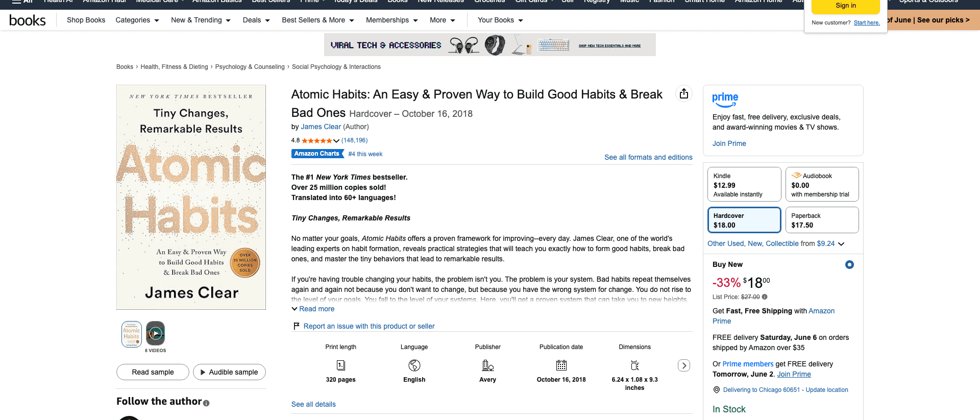
Task: Choose the Paperback format for $17.50
Action: [x=822, y=220]
